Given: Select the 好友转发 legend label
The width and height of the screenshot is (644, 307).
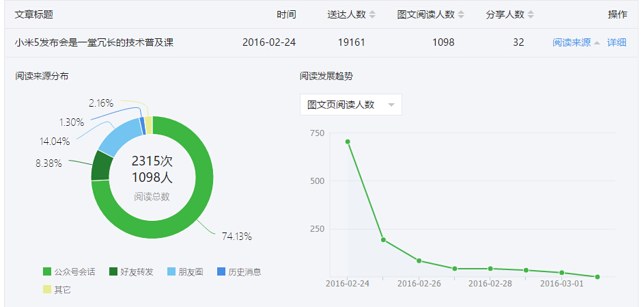Looking at the screenshot, I should 137,272.
